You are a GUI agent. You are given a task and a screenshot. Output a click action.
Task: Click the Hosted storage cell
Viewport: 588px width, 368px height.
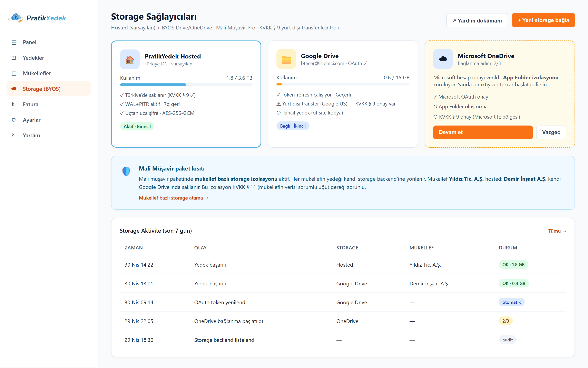click(x=345, y=265)
